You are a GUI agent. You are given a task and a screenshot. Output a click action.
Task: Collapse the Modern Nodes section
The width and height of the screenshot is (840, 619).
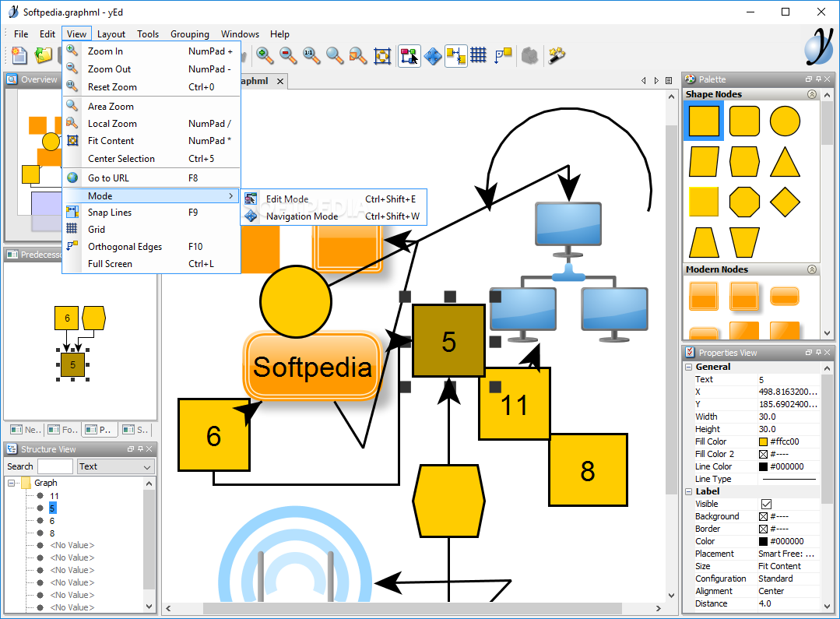coord(812,269)
